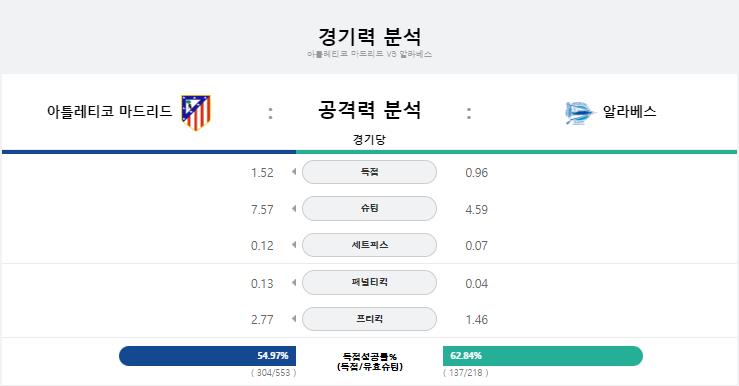Click the Alaves club logo
The width and height of the screenshot is (739, 386).
pyautogui.click(x=578, y=113)
